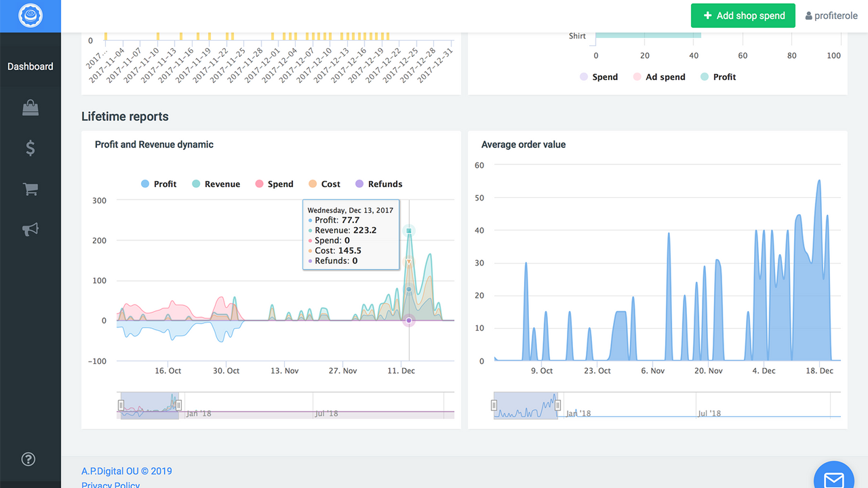The width and height of the screenshot is (868, 488).
Task: Click the Revenue data point at 223.2
Action: (409, 231)
